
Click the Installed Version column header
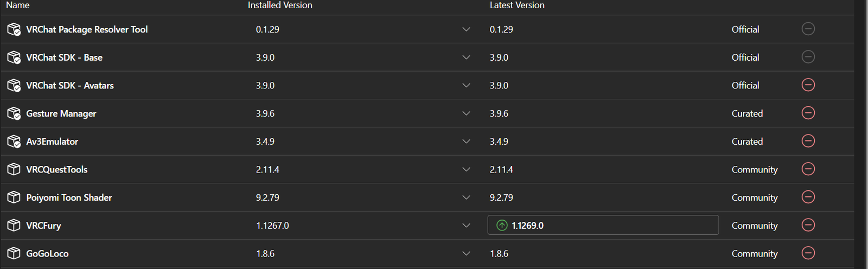click(x=280, y=5)
